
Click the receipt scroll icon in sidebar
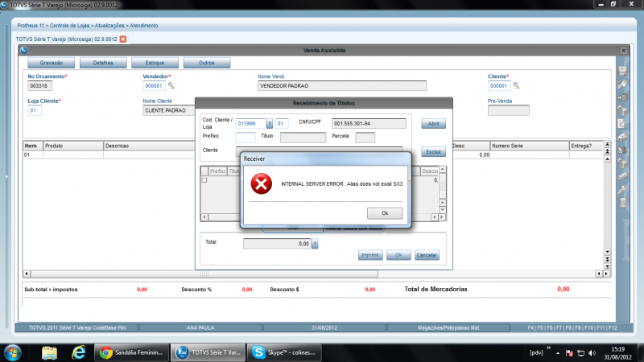(622, 203)
